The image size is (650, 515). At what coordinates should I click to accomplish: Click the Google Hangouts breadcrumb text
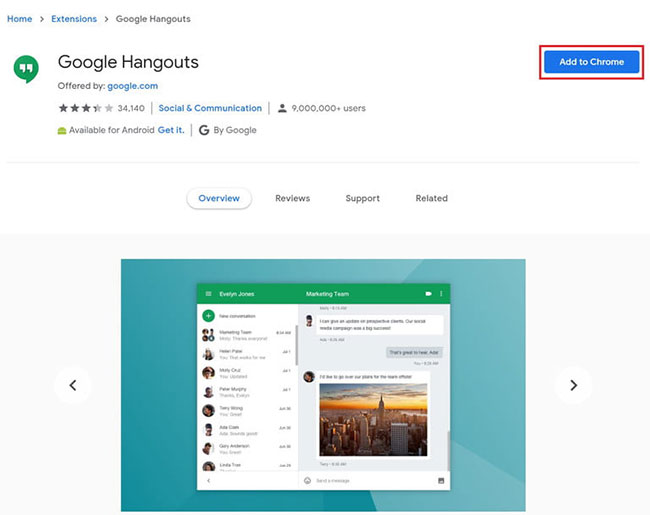pyautogui.click(x=153, y=19)
